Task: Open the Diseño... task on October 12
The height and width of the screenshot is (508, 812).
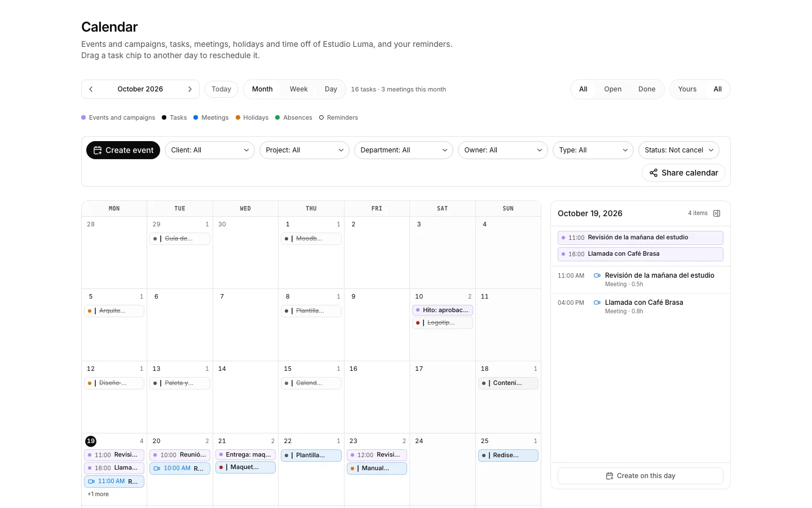Action: coord(114,383)
